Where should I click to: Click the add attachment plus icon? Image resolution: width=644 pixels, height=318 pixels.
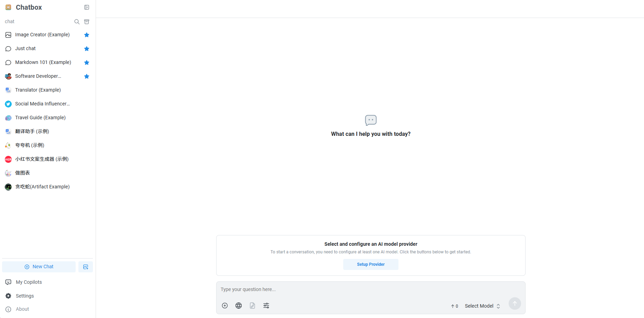pyautogui.click(x=225, y=306)
